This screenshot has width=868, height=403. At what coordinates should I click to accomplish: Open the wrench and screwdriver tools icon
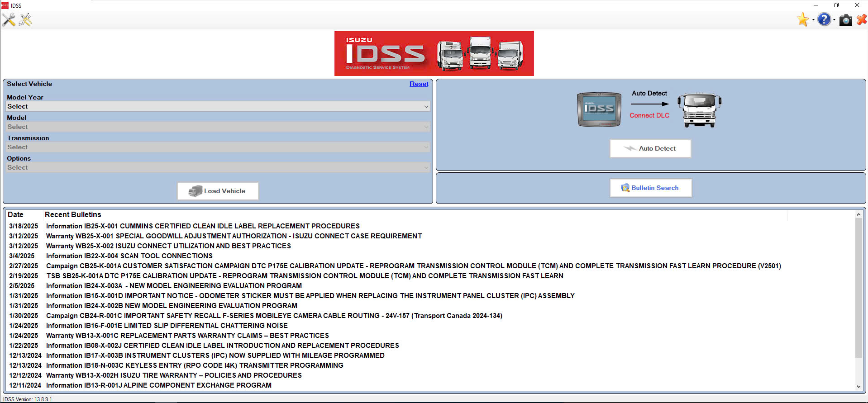[x=9, y=20]
